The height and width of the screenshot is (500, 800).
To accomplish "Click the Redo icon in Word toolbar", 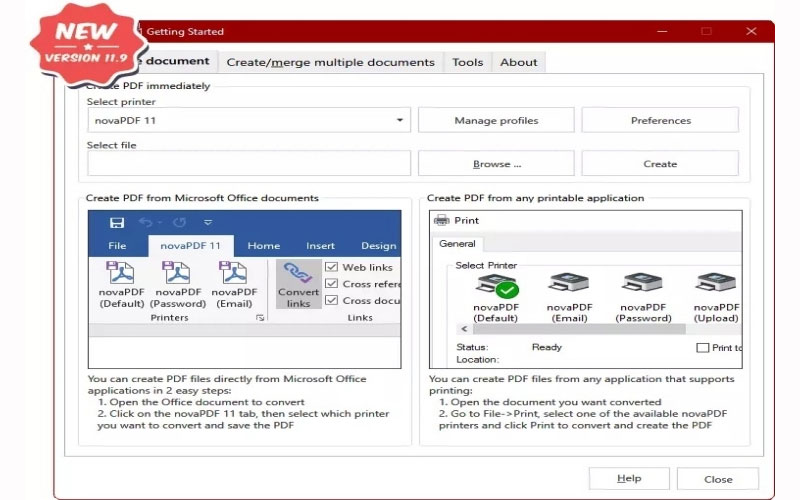I will (x=179, y=222).
